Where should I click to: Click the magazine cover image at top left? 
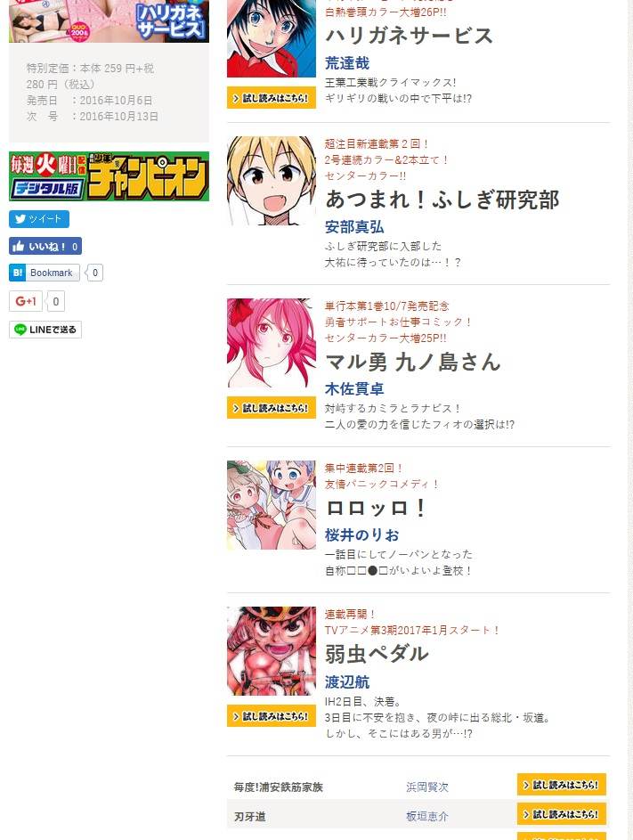pos(110,20)
